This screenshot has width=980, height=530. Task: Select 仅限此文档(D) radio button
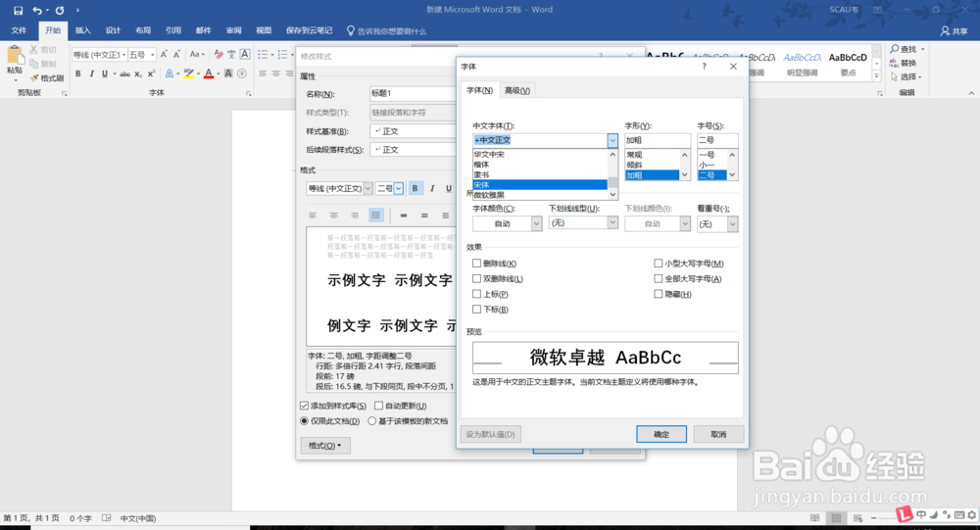pos(305,421)
